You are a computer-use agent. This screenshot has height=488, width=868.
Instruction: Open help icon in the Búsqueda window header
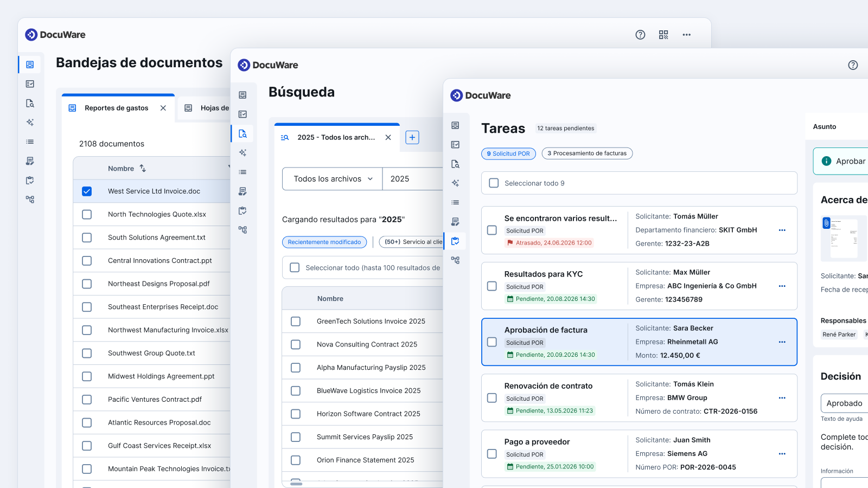click(853, 65)
